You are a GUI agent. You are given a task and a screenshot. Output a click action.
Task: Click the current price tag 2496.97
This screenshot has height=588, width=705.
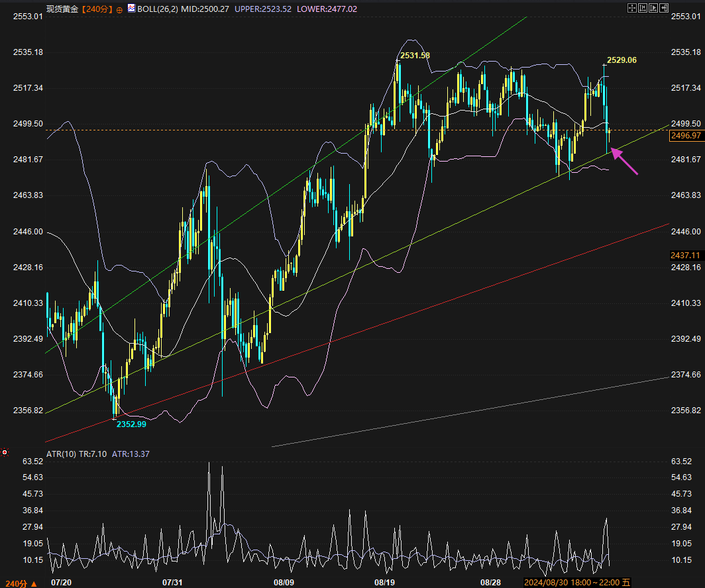(x=686, y=135)
